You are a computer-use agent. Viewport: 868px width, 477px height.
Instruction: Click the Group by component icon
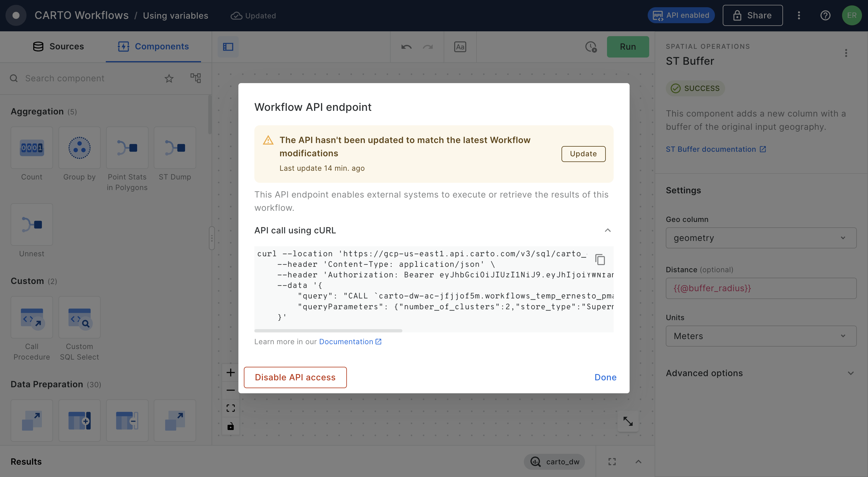click(x=79, y=148)
